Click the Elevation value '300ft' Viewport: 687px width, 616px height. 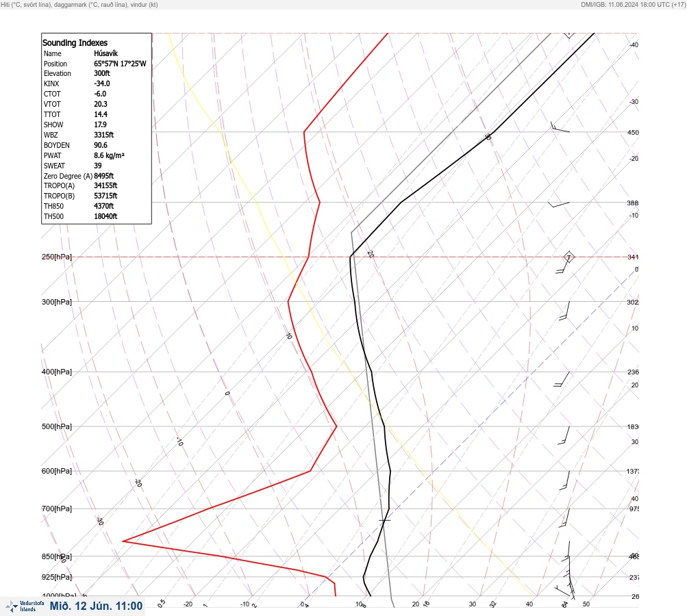coord(101,73)
